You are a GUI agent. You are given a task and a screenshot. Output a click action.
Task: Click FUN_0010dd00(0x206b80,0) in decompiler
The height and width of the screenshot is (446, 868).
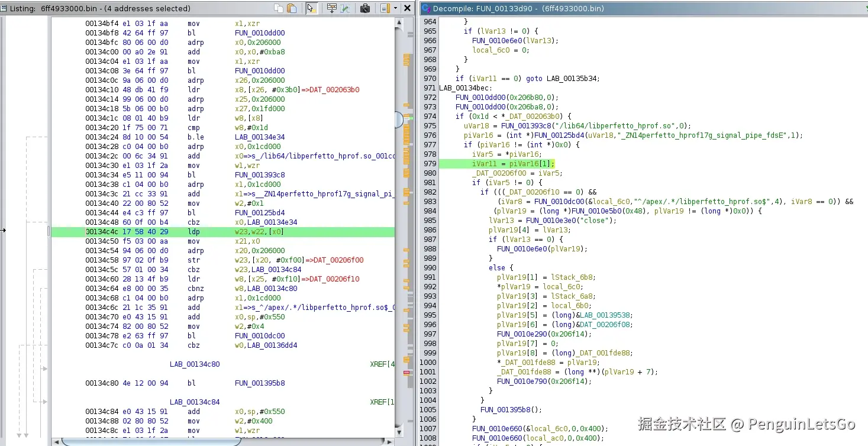[x=507, y=98]
